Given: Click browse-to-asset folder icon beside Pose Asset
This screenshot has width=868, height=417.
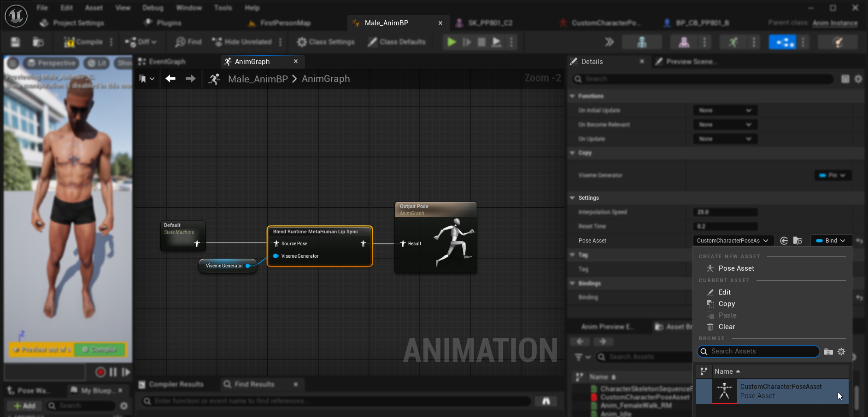Looking at the screenshot, I should click(x=798, y=240).
